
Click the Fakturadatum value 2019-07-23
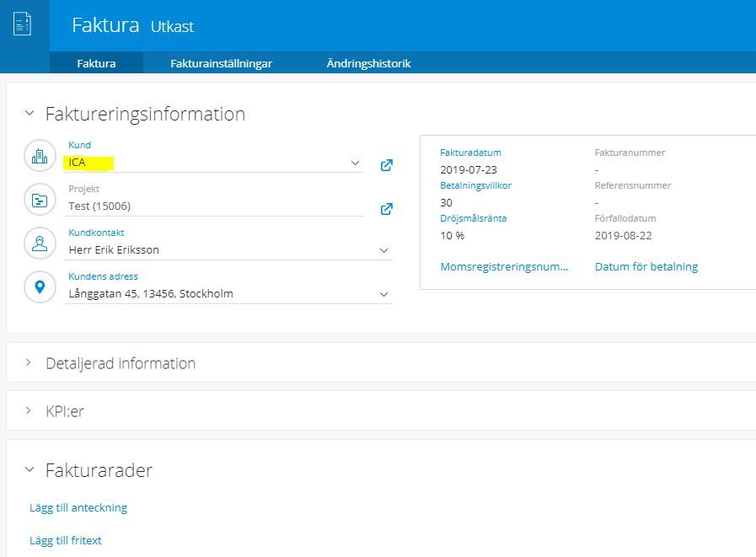(469, 169)
